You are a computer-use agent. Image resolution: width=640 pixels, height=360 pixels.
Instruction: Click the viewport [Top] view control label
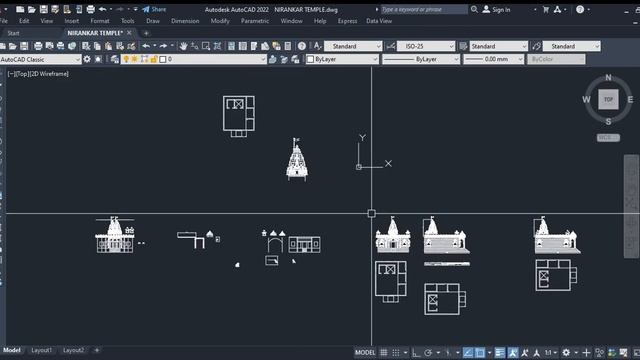click(22, 74)
